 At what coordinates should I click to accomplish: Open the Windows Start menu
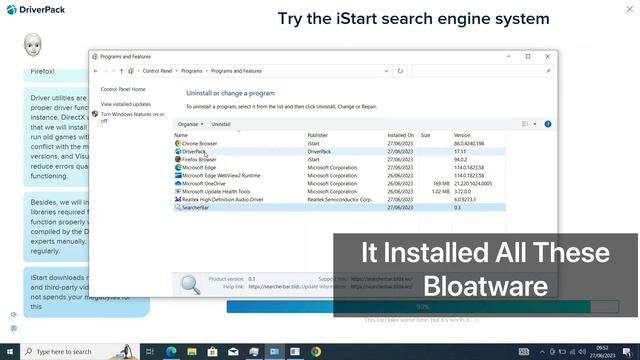tap(10, 351)
